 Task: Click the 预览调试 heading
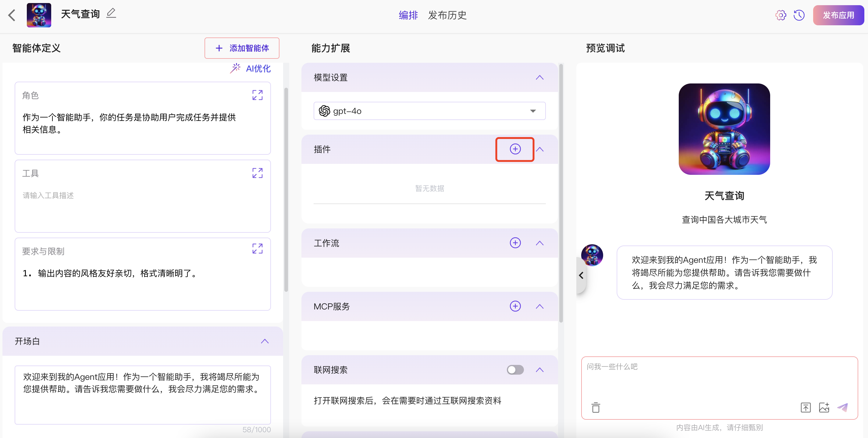605,48
